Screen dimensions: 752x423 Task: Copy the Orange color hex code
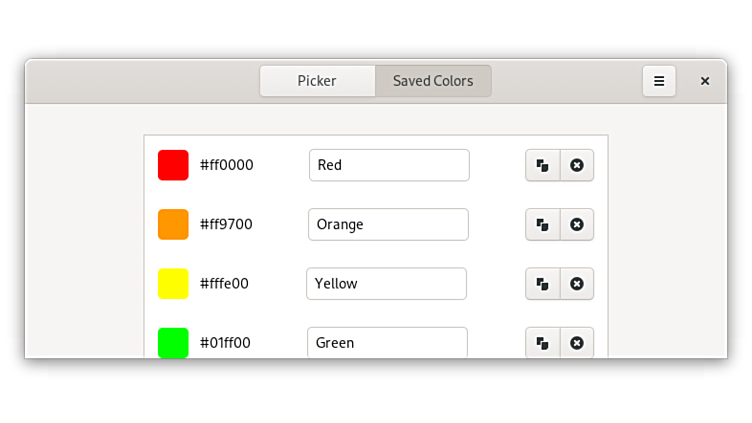click(542, 224)
